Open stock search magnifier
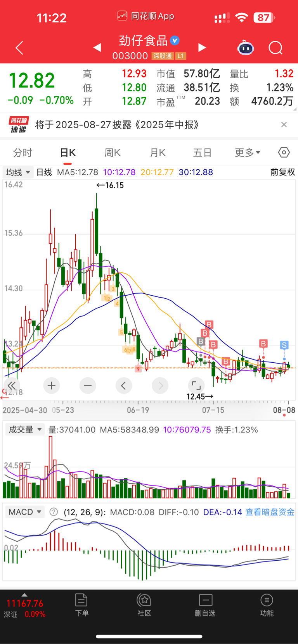This screenshot has height=644, width=298. tap(275, 48)
